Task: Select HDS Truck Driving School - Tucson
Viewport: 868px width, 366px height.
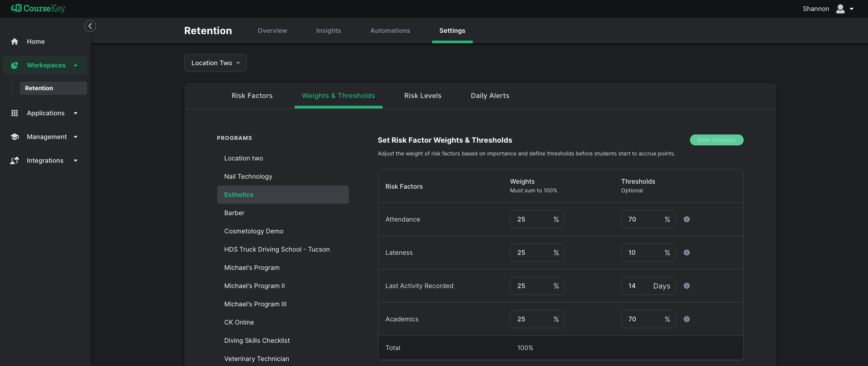Action: click(x=283, y=249)
